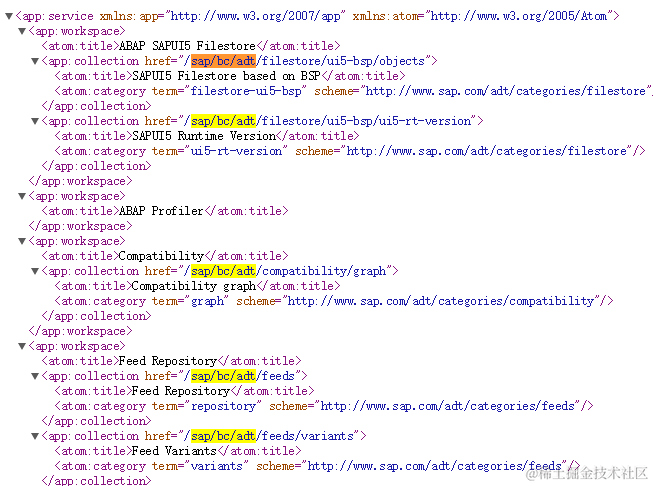This screenshot has width=653, height=486.
Task: Click the orange-highlighted sap/bc/adt match
Action: click(223, 61)
